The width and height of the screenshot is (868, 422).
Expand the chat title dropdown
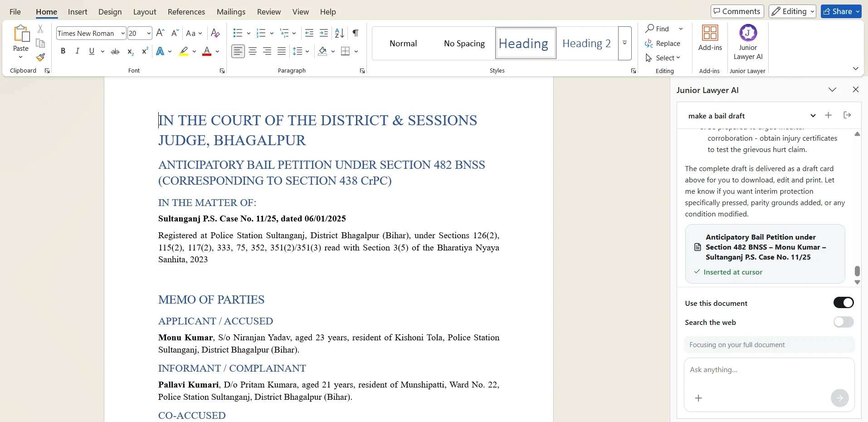click(x=813, y=116)
